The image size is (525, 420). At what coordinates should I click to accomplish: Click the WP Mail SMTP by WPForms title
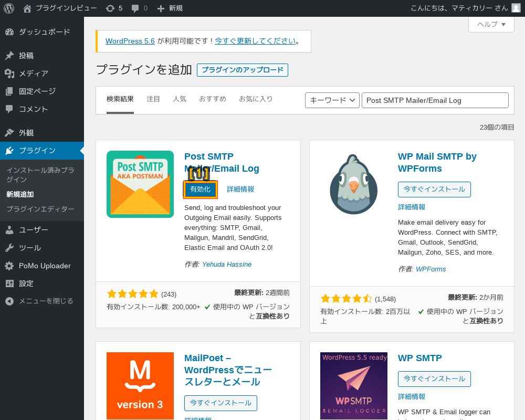pos(437,162)
